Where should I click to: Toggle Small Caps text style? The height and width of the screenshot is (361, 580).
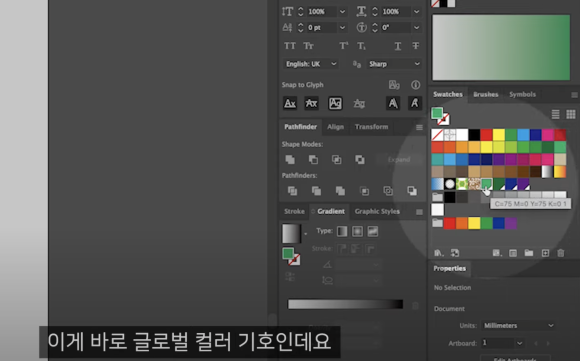pyautogui.click(x=308, y=46)
